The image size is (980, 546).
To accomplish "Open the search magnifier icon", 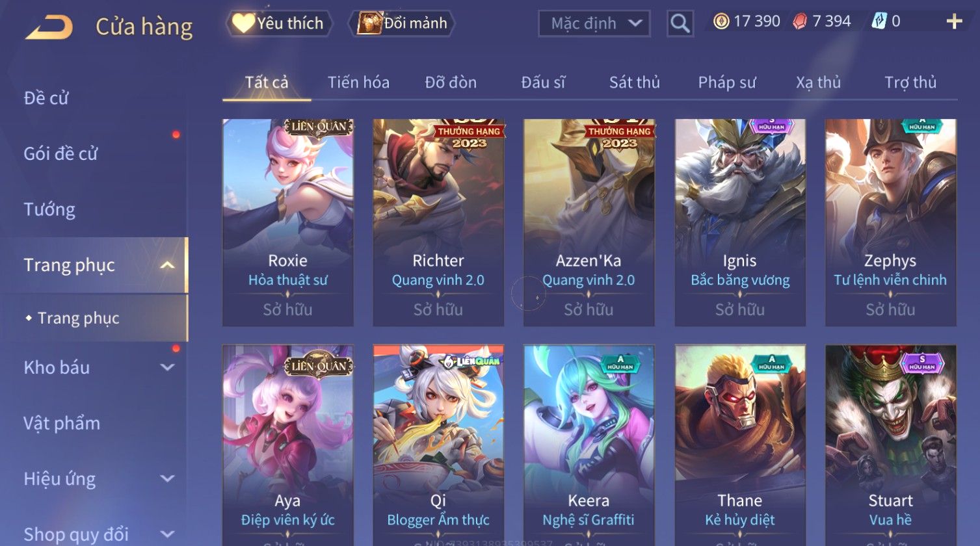I will coord(680,23).
